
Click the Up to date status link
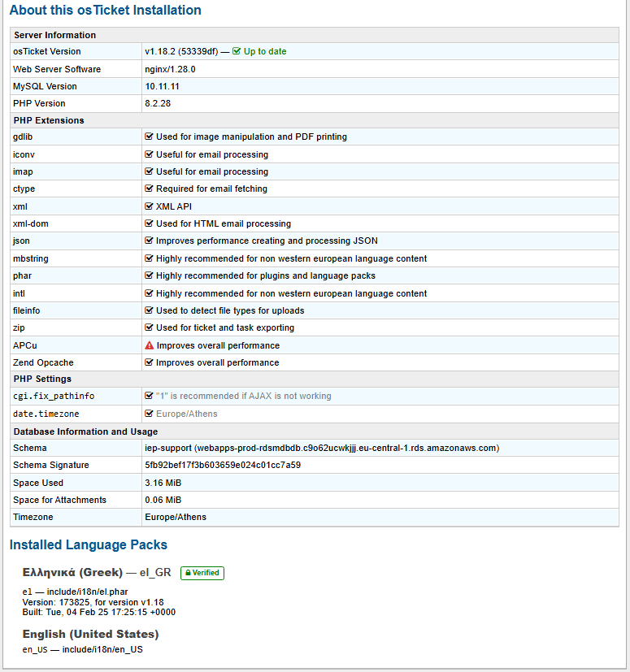click(x=264, y=52)
